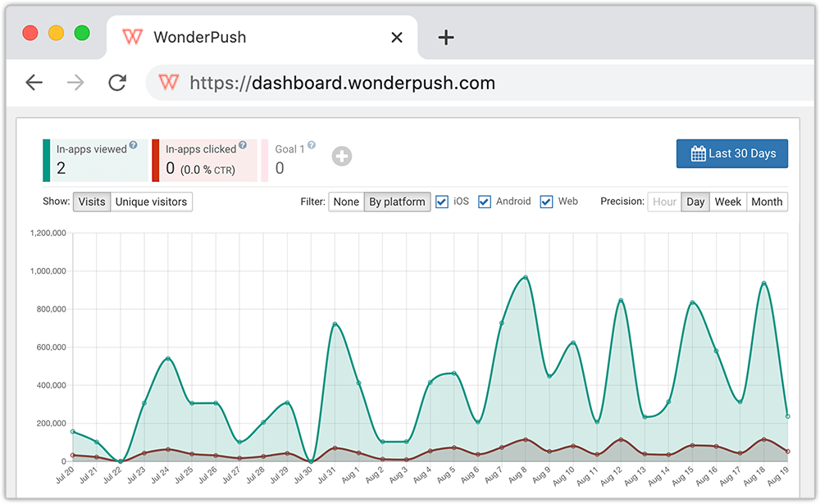The height and width of the screenshot is (504, 820).
Task: Open help for In-apps viewed
Action: tap(134, 145)
